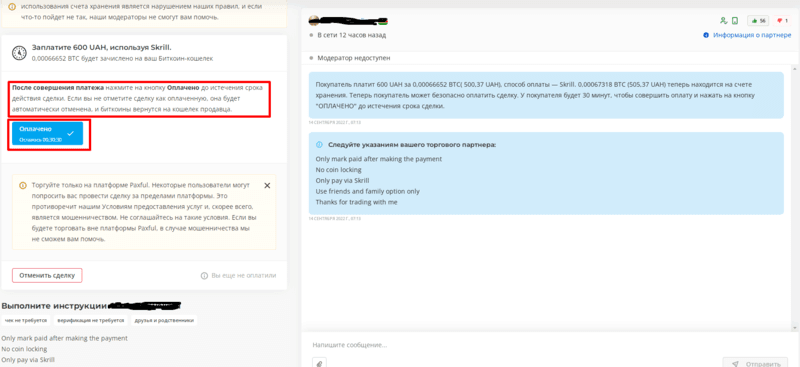Click the warning icon in top yellow notice
This screenshot has height=367, width=800.
11,7
